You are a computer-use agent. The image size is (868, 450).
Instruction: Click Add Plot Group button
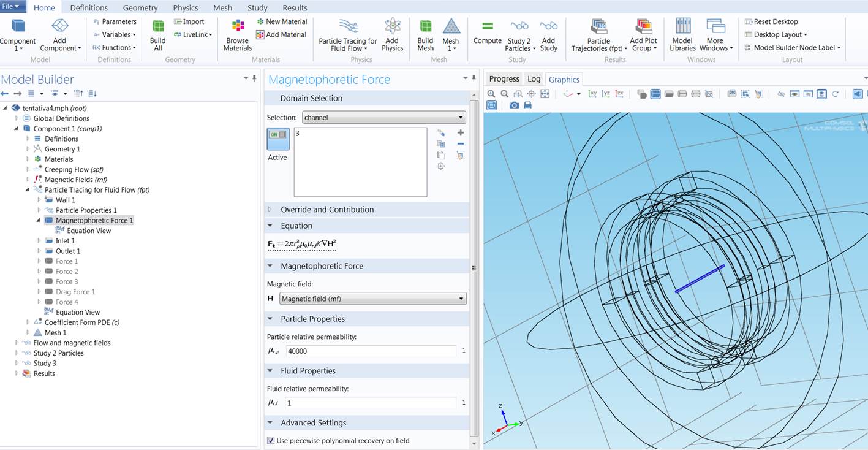pyautogui.click(x=643, y=35)
